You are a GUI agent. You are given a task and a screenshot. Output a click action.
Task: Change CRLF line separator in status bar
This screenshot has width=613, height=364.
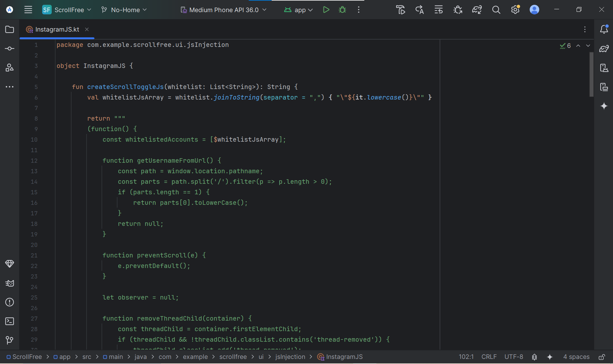pyautogui.click(x=489, y=357)
